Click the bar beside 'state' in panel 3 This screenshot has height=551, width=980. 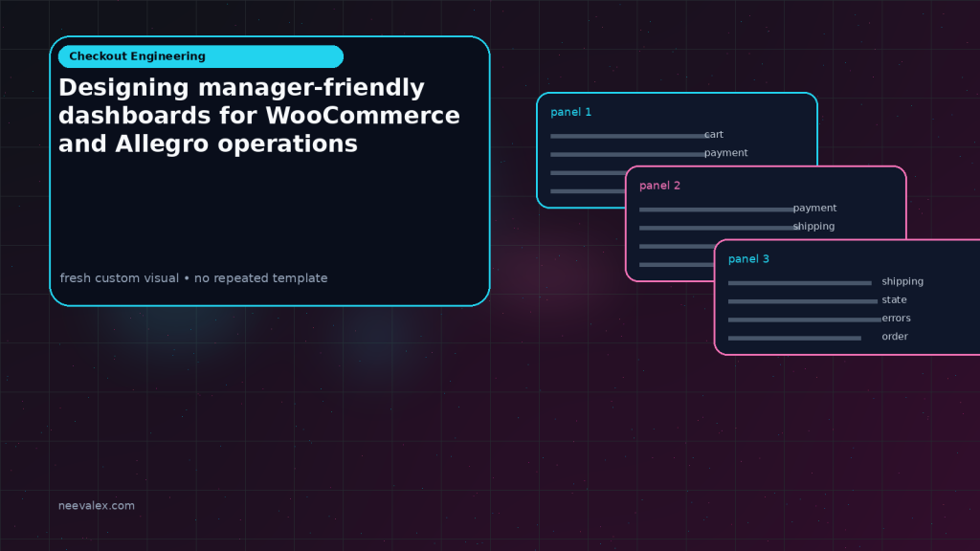[803, 301]
